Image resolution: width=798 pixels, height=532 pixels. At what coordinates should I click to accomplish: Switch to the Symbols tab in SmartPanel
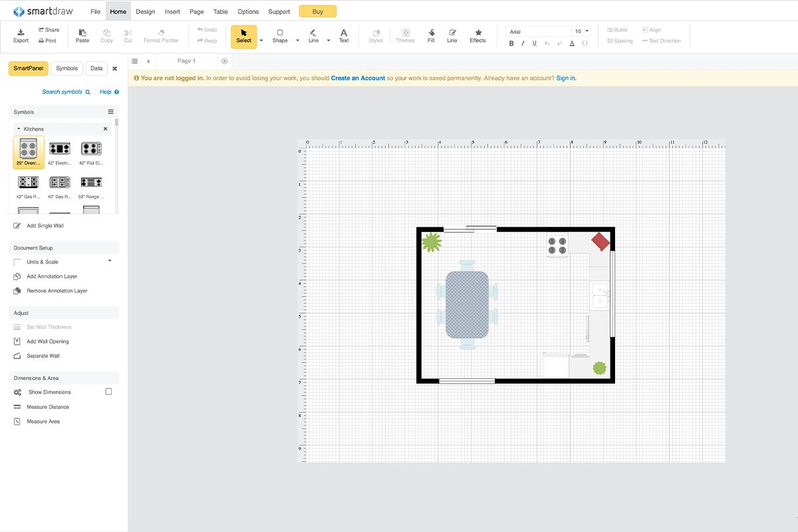[x=66, y=68]
